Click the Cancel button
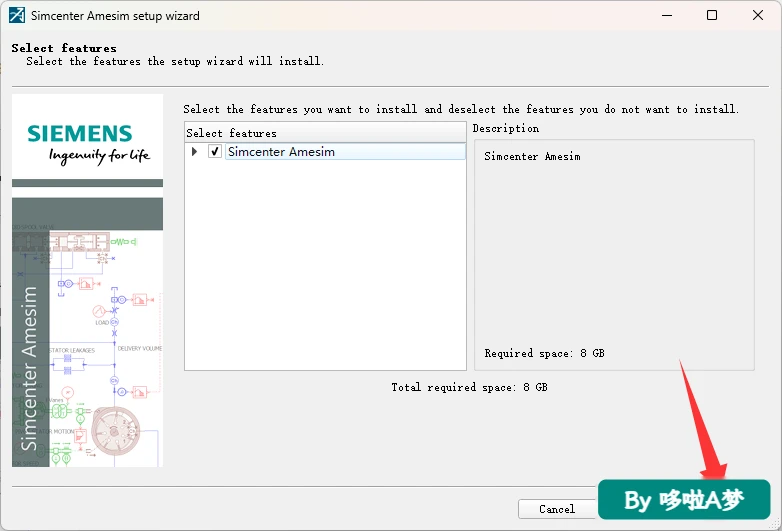 (557, 509)
